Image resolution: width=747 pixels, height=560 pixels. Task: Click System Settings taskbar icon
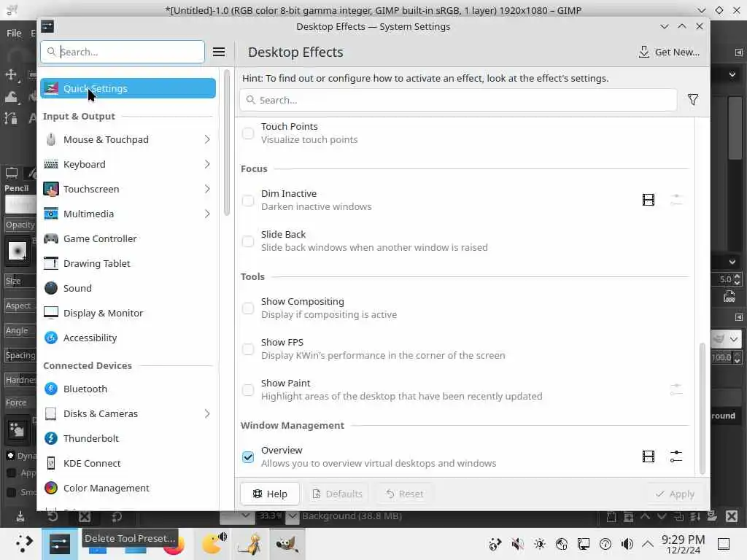click(x=60, y=544)
